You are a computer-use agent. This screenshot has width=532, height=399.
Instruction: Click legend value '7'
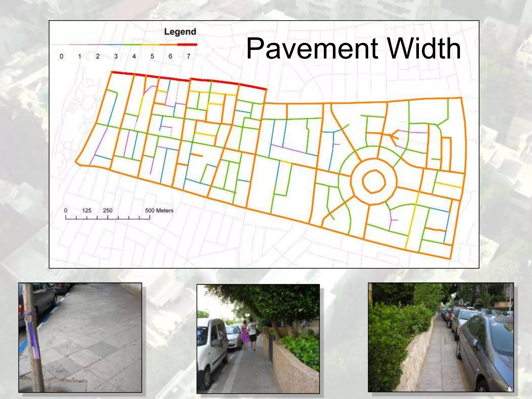(188, 56)
